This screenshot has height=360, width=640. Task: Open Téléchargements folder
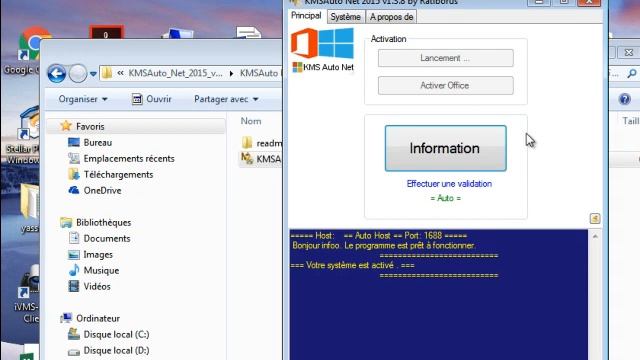click(118, 175)
